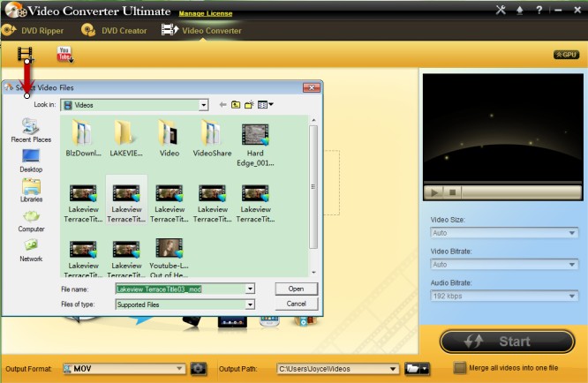Click the scrollbar down arrow in file list
The width and height of the screenshot is (588, 383).
coord(313,273)
